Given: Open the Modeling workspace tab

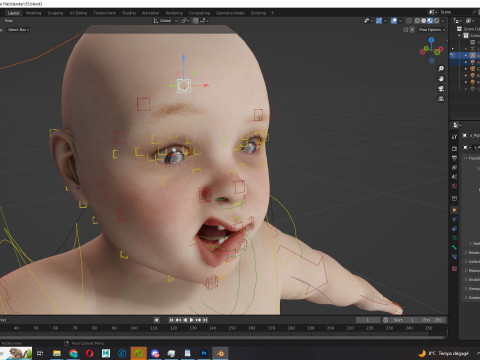Looking at the screenshot, I should [x=33, y=13].
